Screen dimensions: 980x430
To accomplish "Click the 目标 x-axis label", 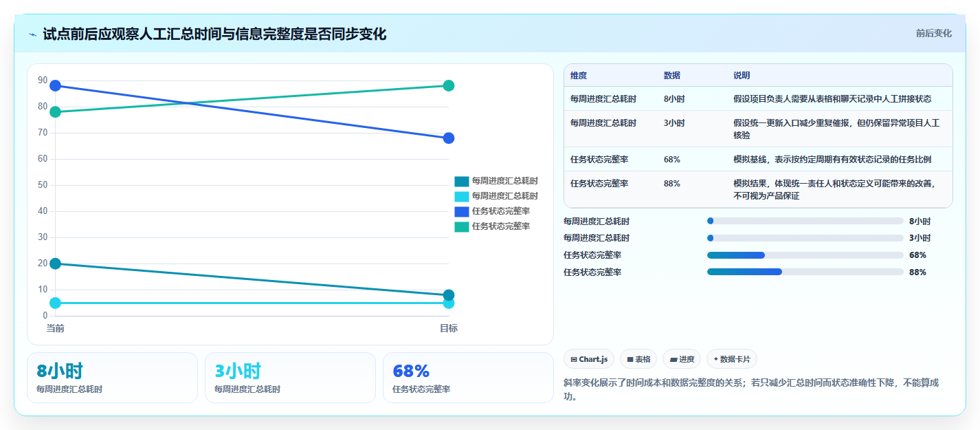I will pos(449,328).
